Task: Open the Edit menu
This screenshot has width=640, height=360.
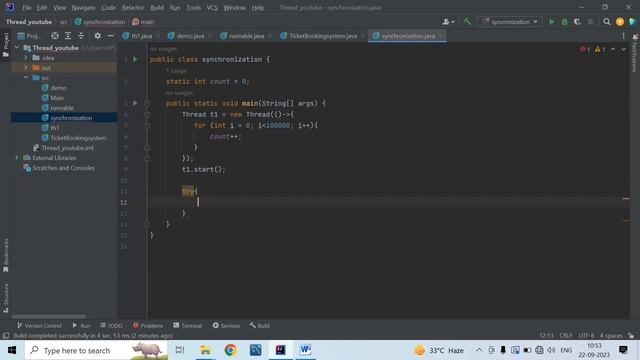Action: point(42,8)
